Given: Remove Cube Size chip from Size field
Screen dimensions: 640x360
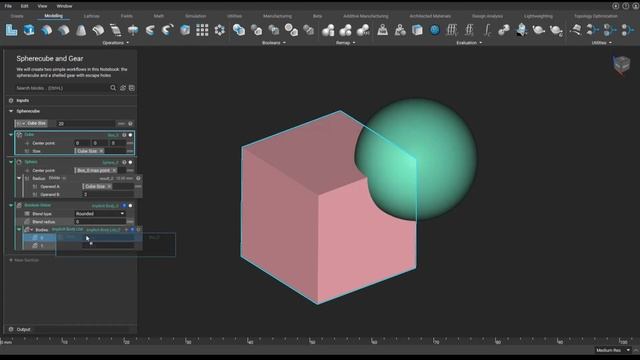Looking at the screenshot, I should point(101,151).
